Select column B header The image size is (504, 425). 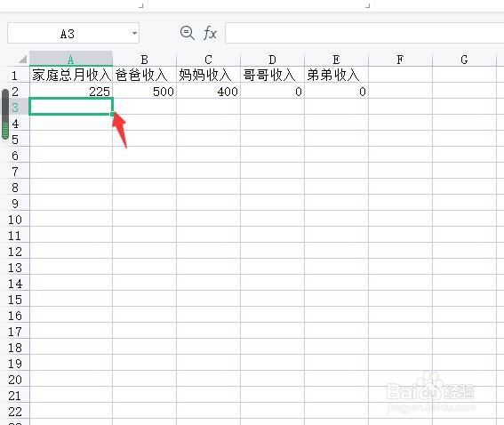coord(144,59)
